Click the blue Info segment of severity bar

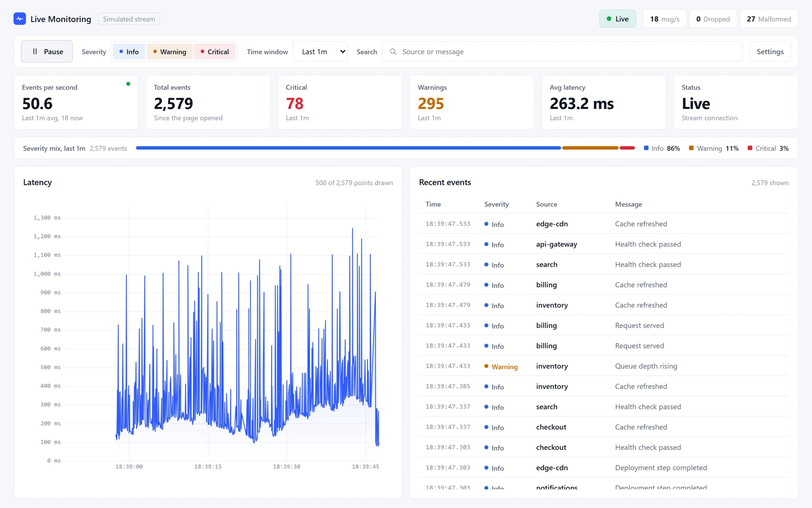[x=348, y=148]
